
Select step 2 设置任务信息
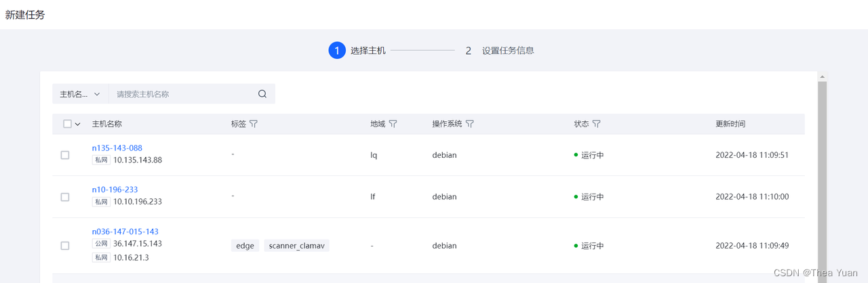pyautogui.click(x=500, y=50)
